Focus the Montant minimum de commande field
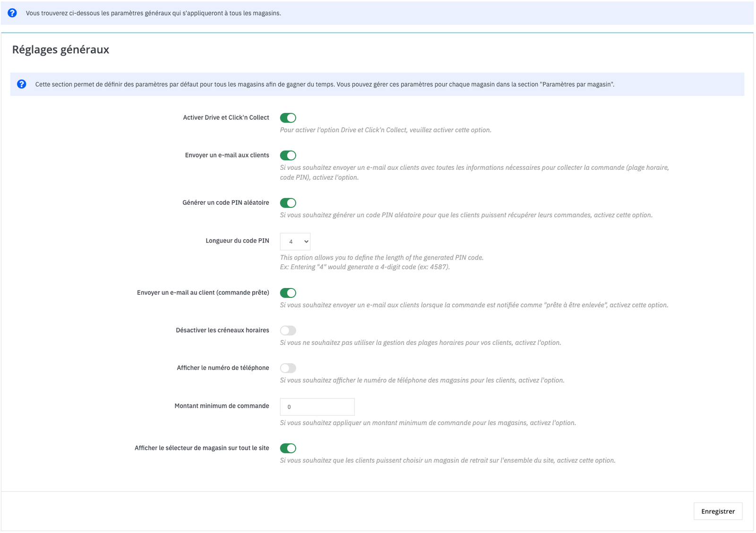The height and width of the screenshot is (533, 756). click(x=317, y=407)
